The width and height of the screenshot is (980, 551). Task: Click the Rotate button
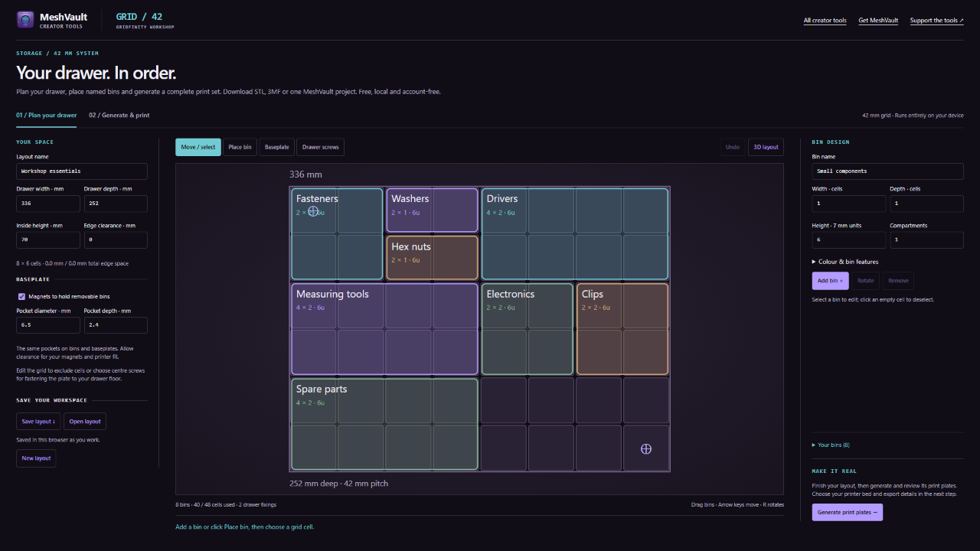click(x=866, y=281)
